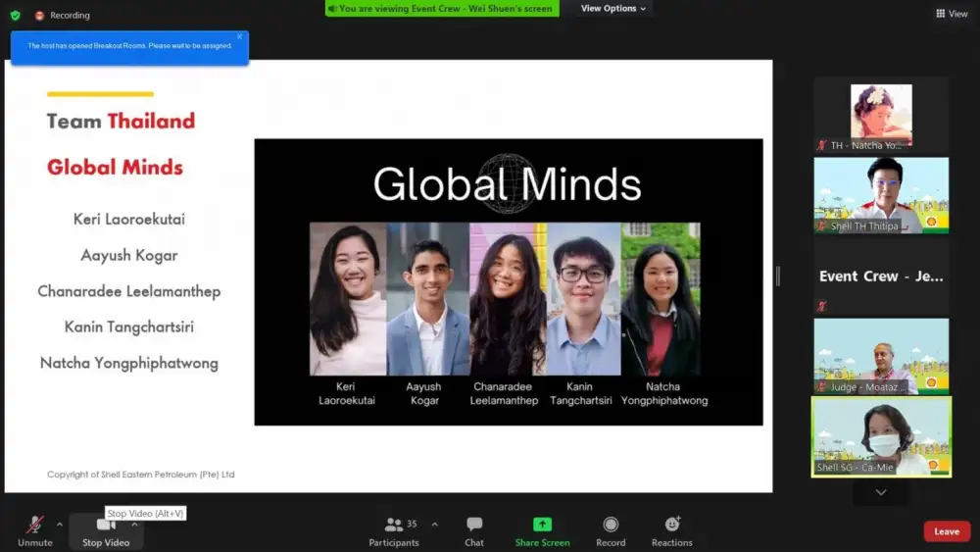Unmute the microphone

click(34, 530)
